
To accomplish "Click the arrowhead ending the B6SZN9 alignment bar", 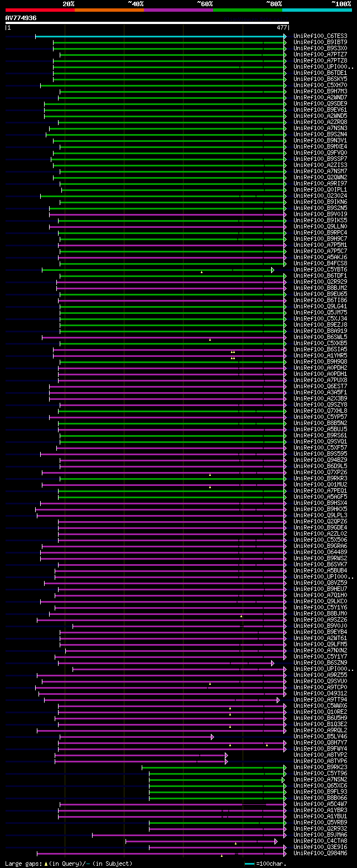I will point(273,663).
